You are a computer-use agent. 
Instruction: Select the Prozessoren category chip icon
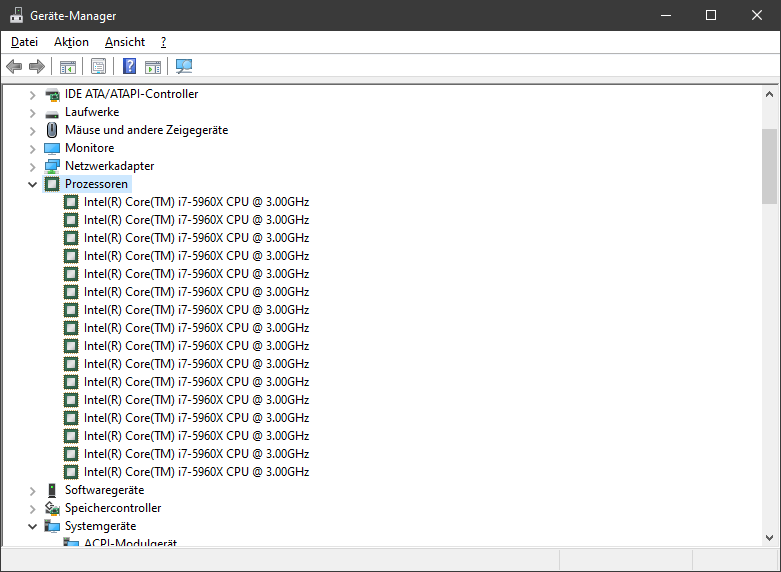coord(52,184)
